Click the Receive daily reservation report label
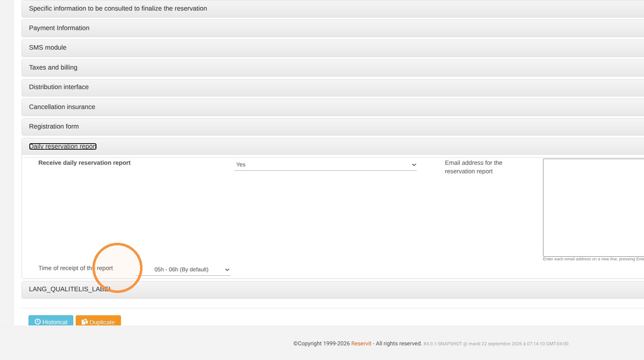Viewport: 644px width, 360px height. point(84,163)
